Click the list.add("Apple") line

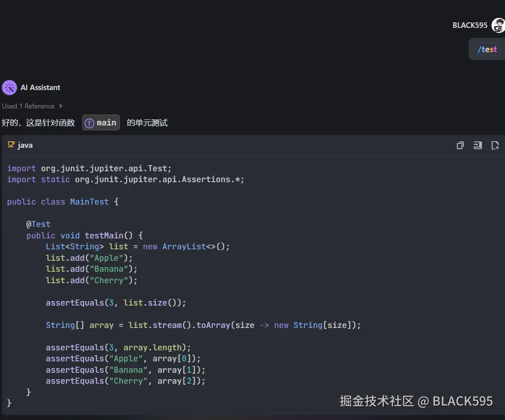pos(89,258)
